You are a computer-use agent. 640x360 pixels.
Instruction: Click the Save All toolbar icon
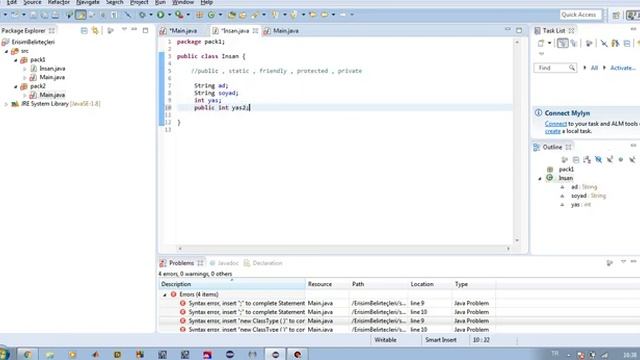point(44,15)
